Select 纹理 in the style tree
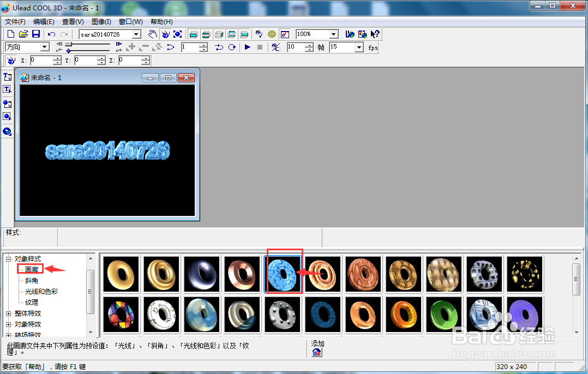 pyautogui.click(x=32, y=302)
